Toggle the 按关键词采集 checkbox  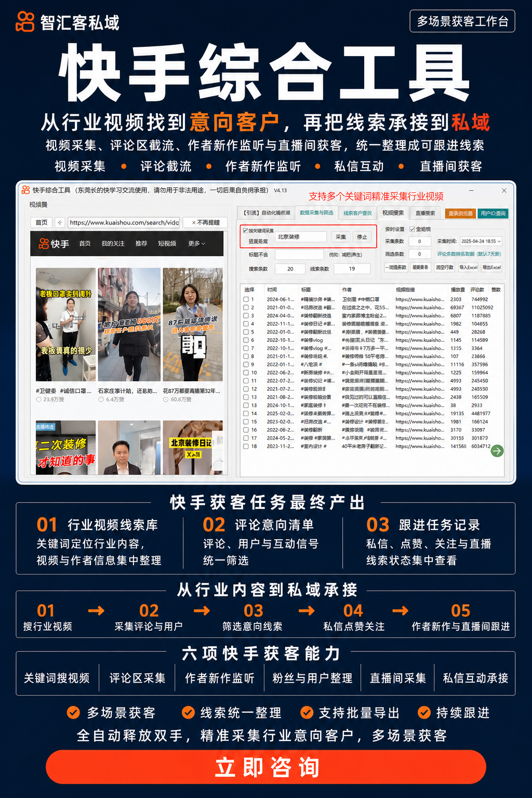tap(246, 231)
